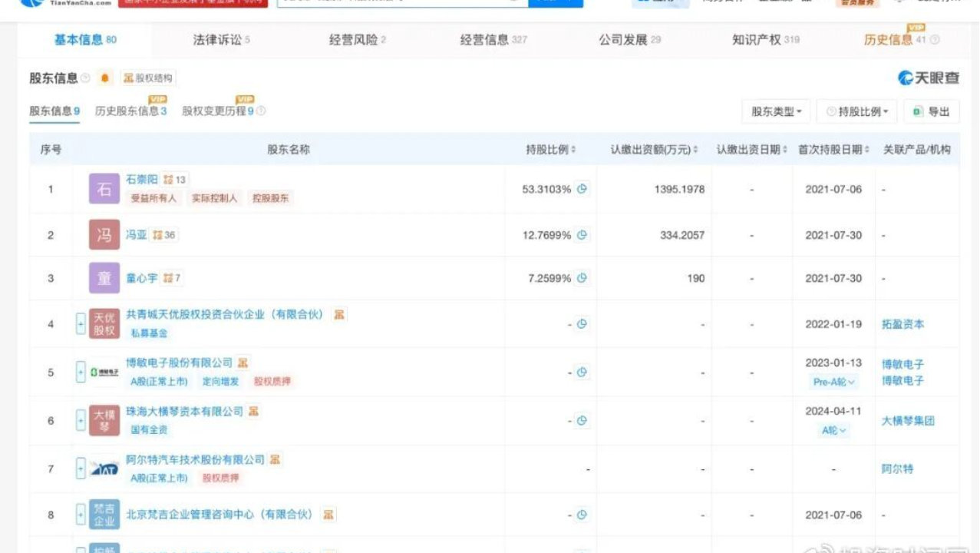
Task: Click the orange bell alert icon
Action: click(x=105, y=78)
